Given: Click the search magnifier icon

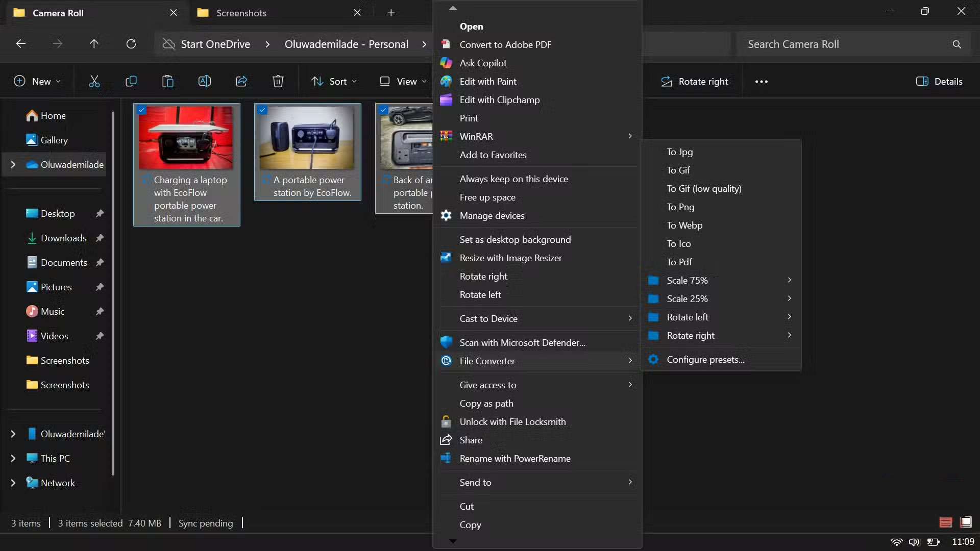Looking at the screenshot, I should click(x=957, y=44).
